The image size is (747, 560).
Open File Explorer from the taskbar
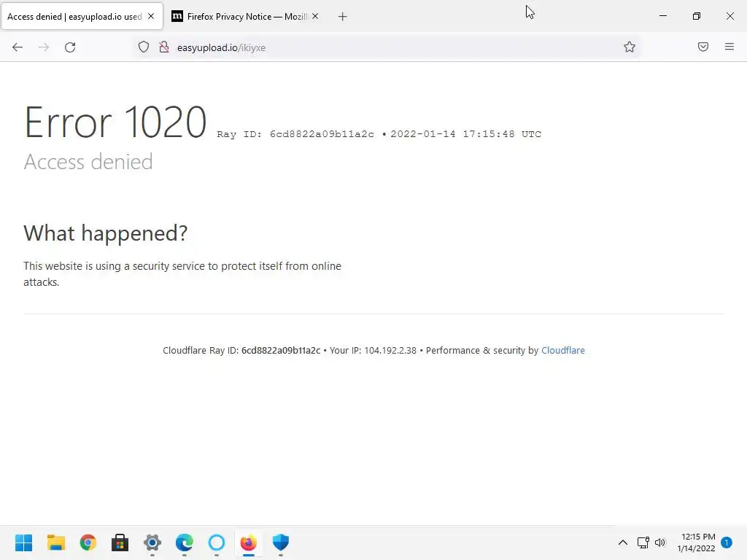(x=55, y=542)
